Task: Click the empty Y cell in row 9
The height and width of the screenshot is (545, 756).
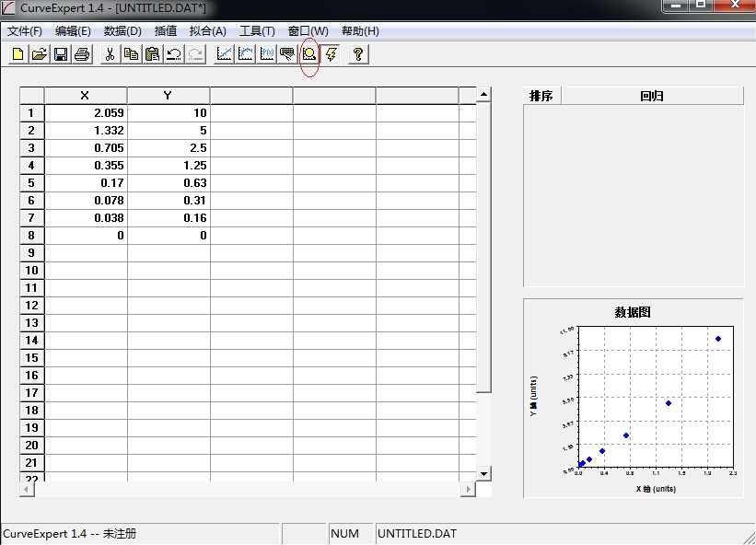Action: (169, 253)
